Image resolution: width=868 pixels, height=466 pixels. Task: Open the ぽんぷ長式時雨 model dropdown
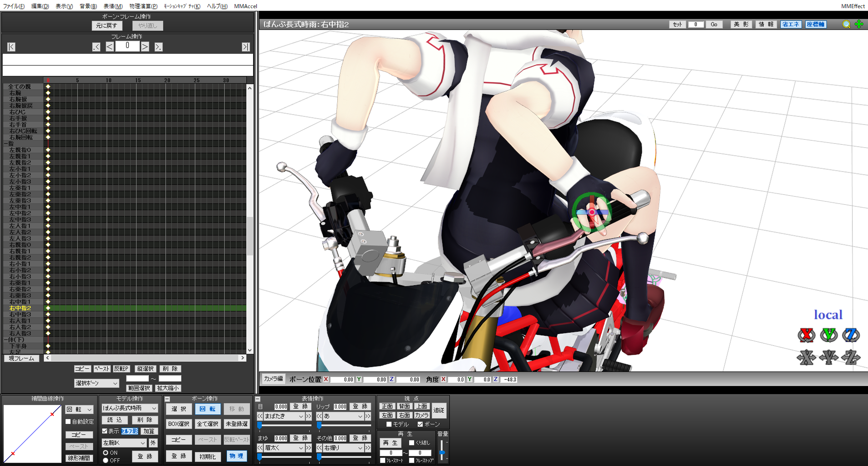point(130,408)
